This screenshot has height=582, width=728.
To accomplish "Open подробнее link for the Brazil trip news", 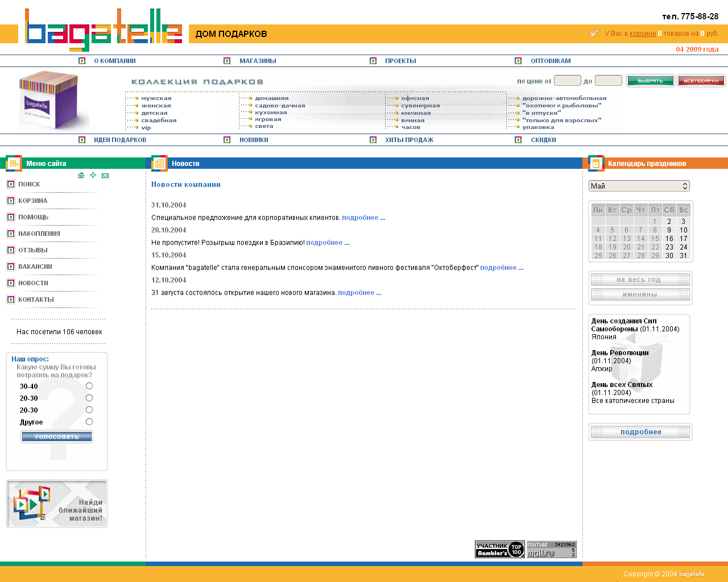I will pos(328,243).
